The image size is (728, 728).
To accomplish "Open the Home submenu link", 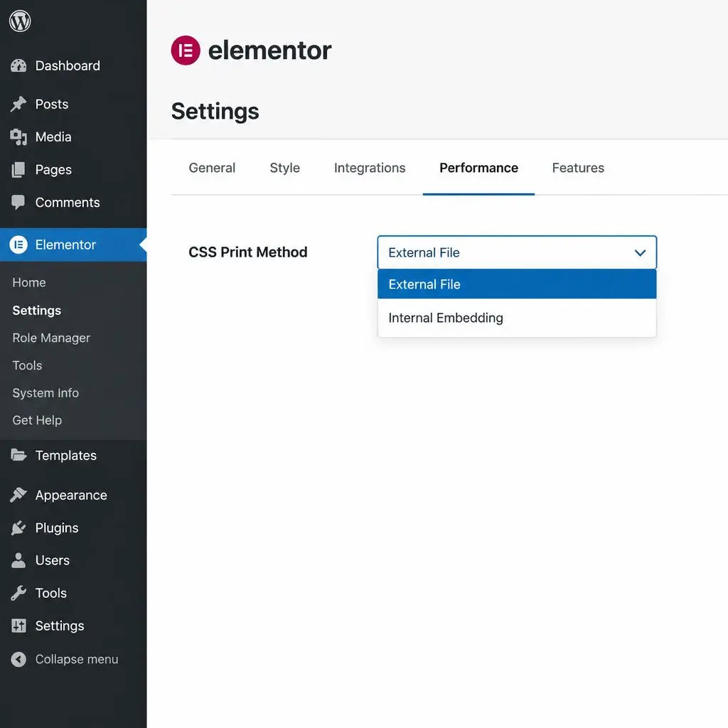I will click(29, 282).
